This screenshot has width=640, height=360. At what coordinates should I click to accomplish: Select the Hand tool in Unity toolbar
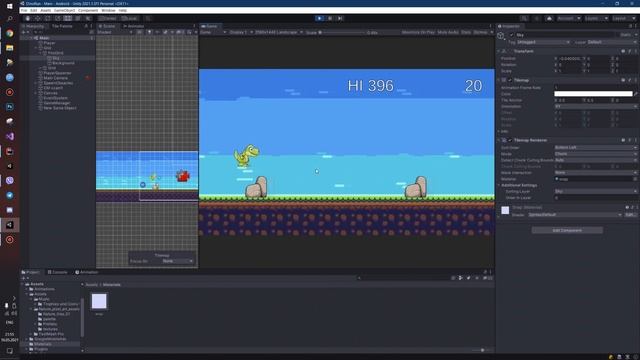(x=27, y=18)
